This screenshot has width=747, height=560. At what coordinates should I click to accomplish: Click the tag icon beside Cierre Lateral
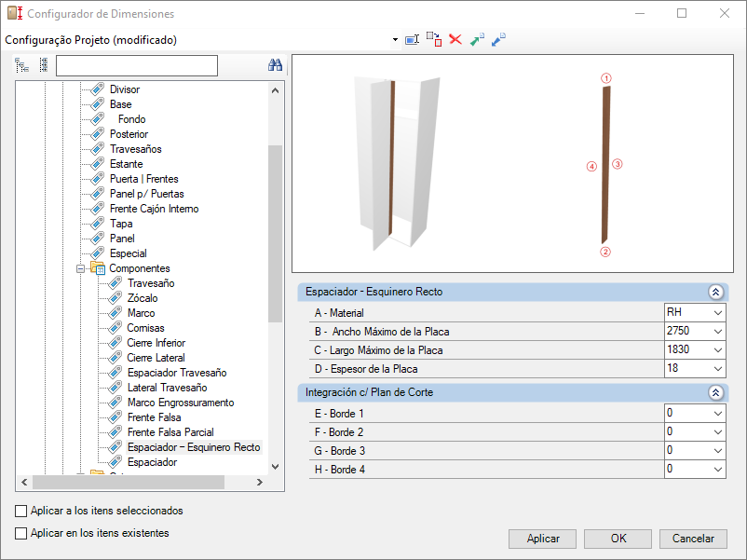click(x=115, y=358)
